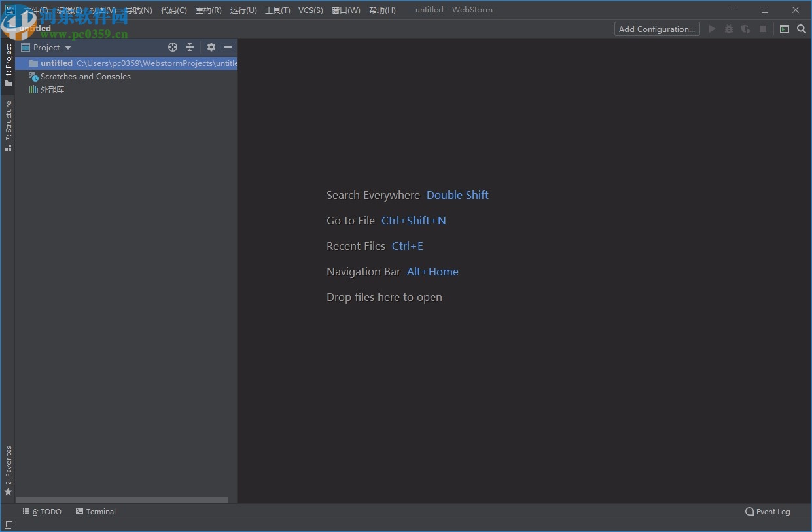This screenshot has width=812, height=532.
Task: Click the Run with Coverage icon
Action: click(746, 29)
